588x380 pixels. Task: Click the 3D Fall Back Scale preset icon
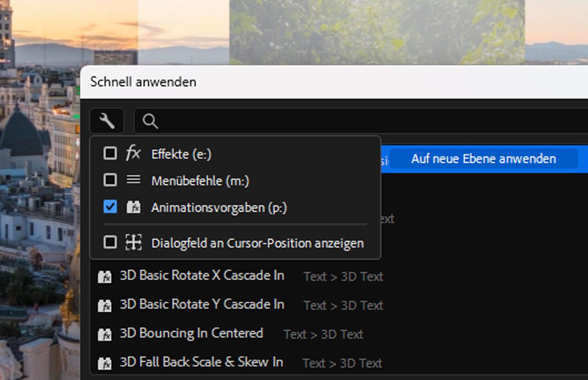[x=104, y=363]
